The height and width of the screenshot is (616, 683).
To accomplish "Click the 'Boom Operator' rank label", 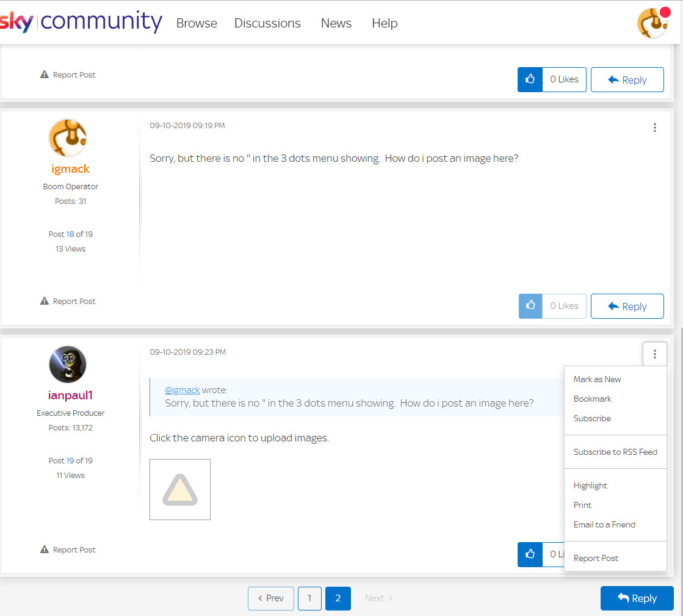I will (x=71, y=186).
